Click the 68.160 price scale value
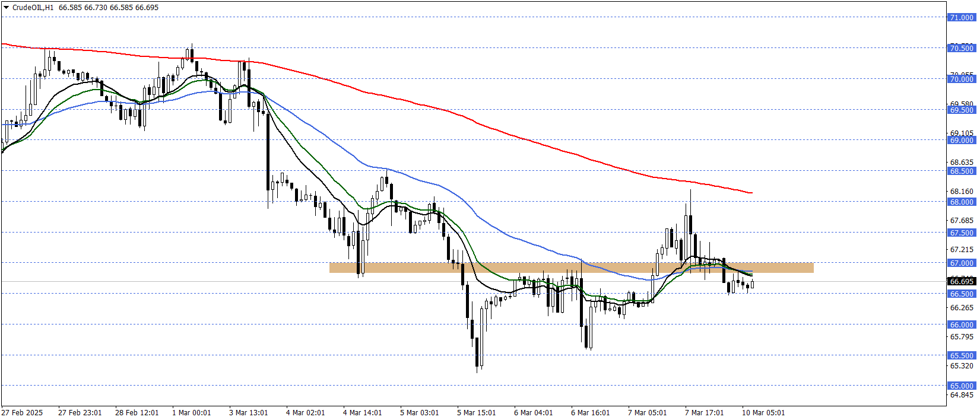The image size is (980, 420). tap(962, 191)
